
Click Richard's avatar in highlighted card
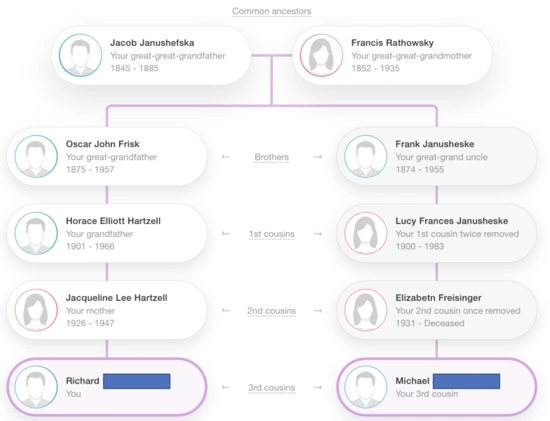[36, 387]
